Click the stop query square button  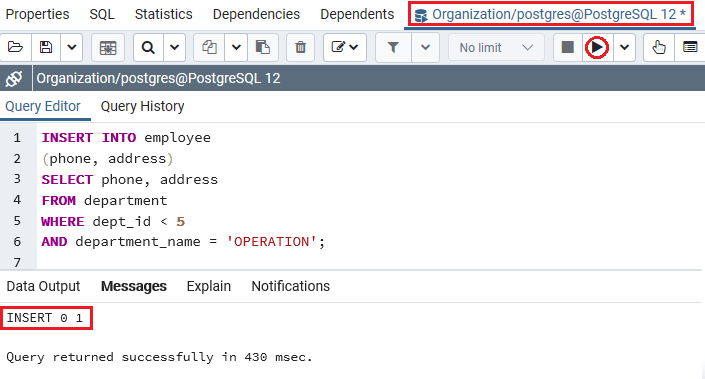tap(568, 47)
